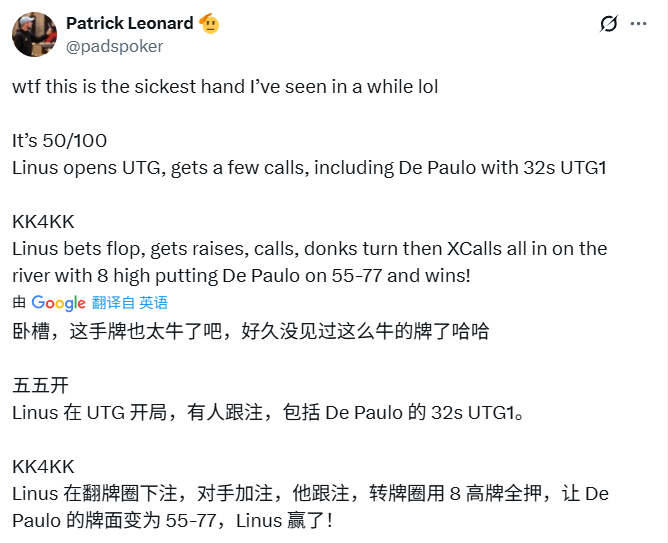
Task: Click Patrick Leonard's profile avatar
Action: [x=34, y=34]
